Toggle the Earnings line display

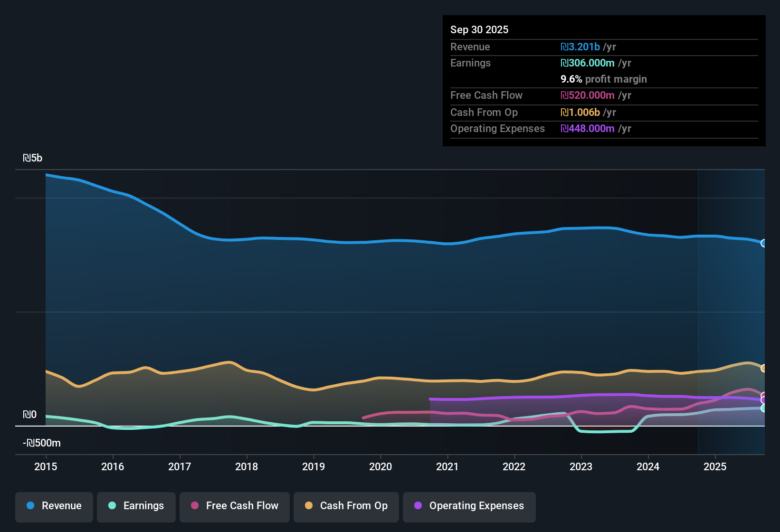[136, 506]
